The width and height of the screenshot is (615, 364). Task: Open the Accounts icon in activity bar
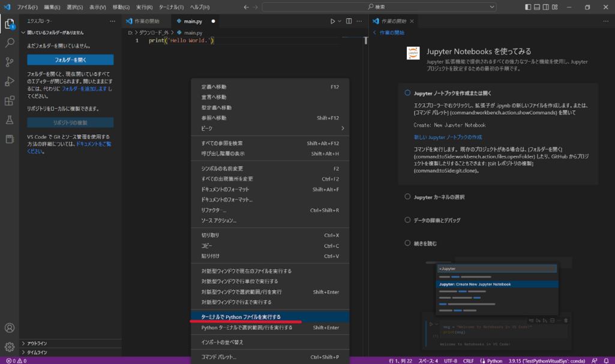pyautogui.click(x=10, y=327)
